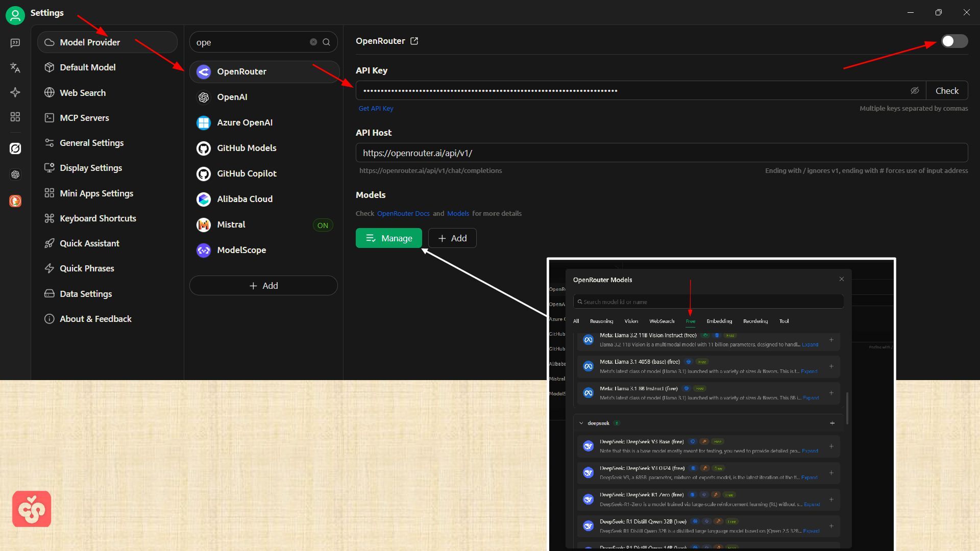Viewport: 980px width, 551px height.
Task: Add DeepSeek R1 Zero (free) model
Action: [x=831, y=499]
